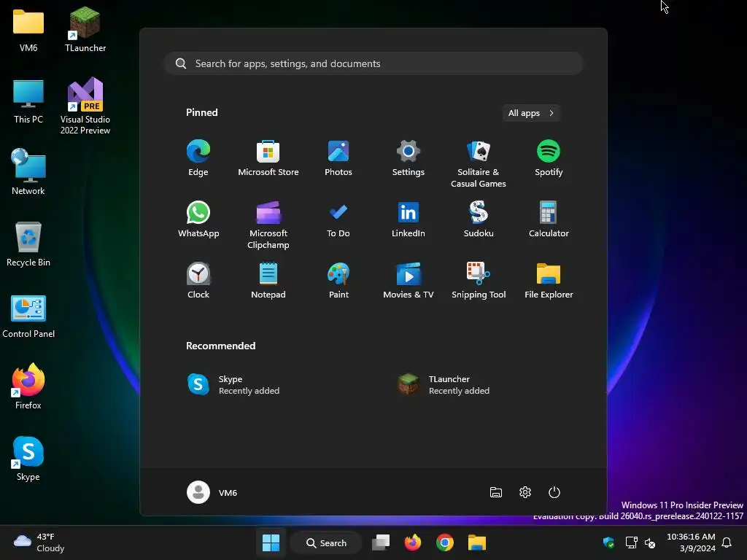Image resolution: width=747 pixels, height=560 pixels.
Task: Open the To Do app
Action: tap(338, 219)
